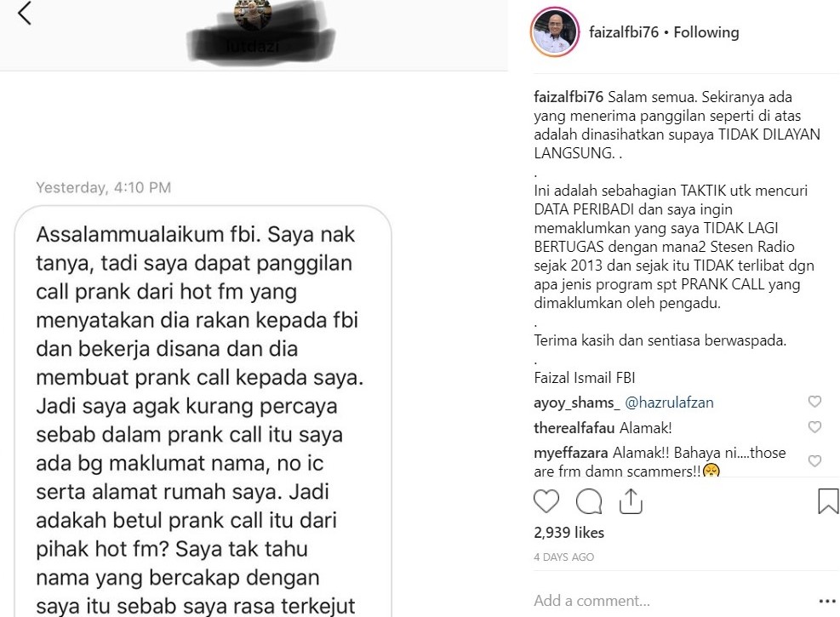This screenshot has width=840, height=617.
Task: Like ayoy_shams_ comment heart
Action: [x=814, y=402]
